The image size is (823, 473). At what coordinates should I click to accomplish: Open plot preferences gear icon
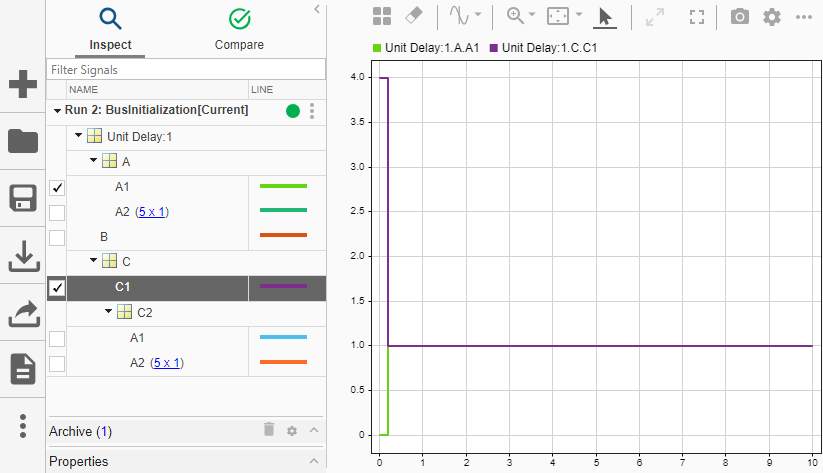click(x=772, y=17)
